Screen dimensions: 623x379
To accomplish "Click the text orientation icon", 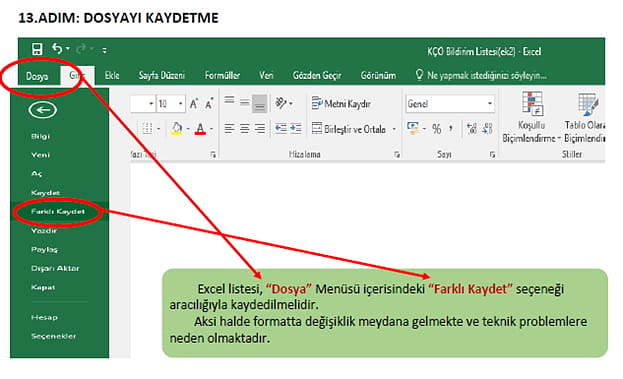I will [x=281, y=103].
